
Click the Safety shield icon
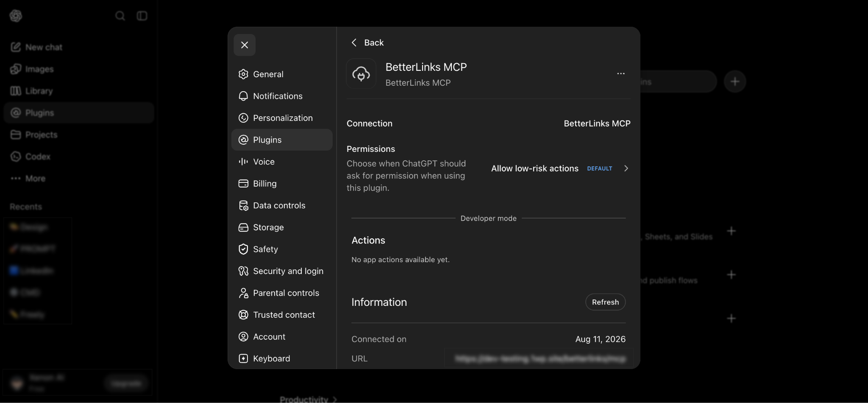(243, 249)
